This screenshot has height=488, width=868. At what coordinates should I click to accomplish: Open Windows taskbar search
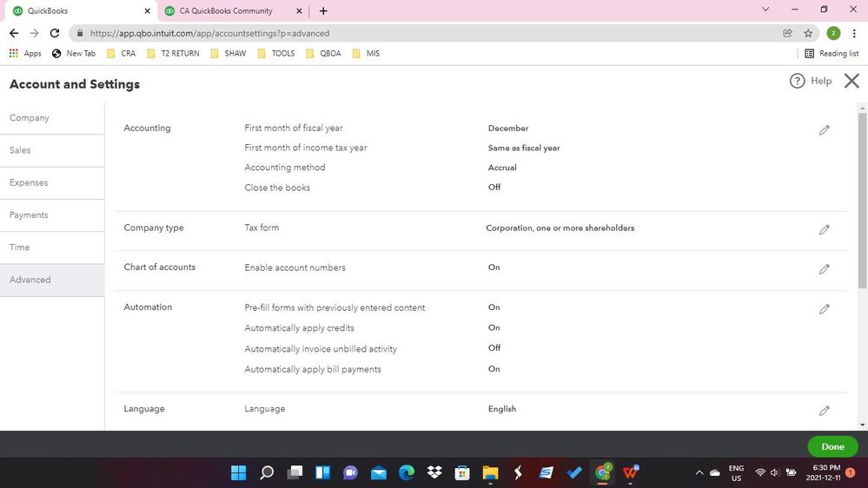(267, 472)
